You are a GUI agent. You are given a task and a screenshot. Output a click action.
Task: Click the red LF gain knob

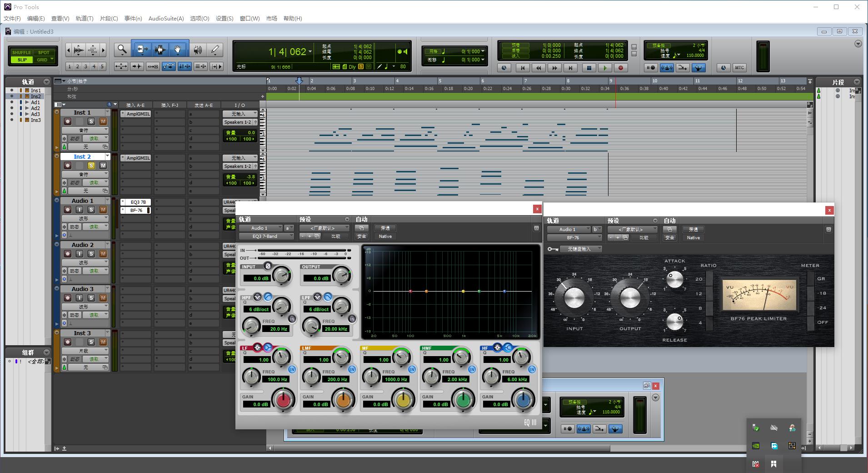pyautogui.click(x=284, y=401)
